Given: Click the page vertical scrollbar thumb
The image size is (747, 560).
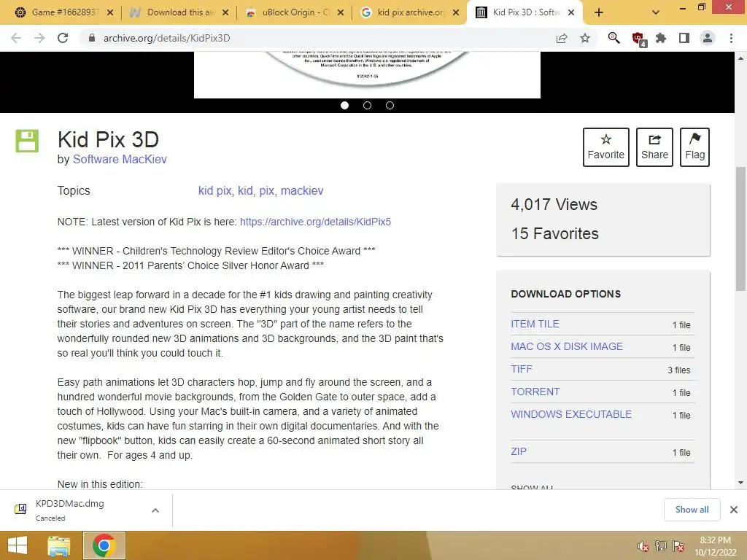Looking at the screenshot, I should click(x=741, y=228).
